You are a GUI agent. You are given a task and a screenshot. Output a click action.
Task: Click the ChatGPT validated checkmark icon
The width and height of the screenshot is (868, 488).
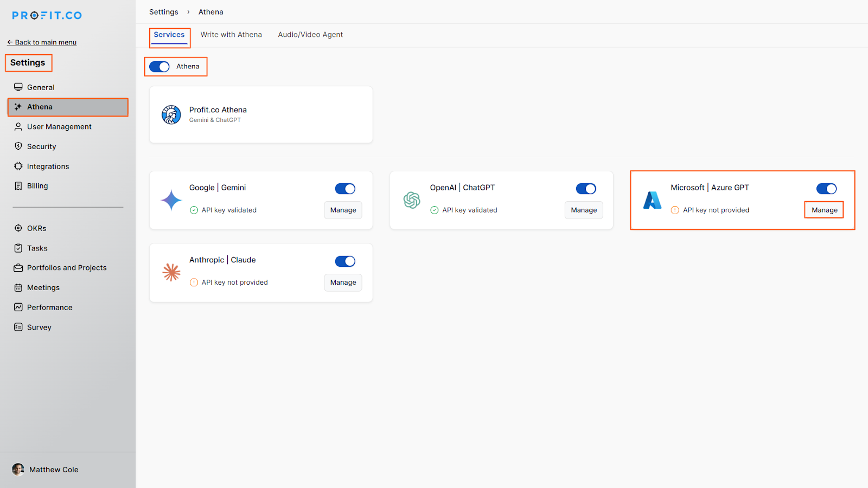tap(434, 210)
